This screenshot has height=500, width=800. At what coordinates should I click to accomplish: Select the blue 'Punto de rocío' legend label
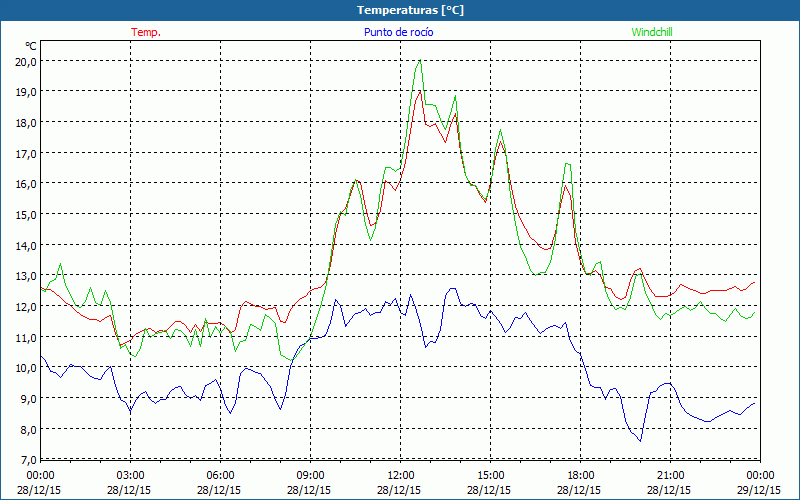point(398,32)
